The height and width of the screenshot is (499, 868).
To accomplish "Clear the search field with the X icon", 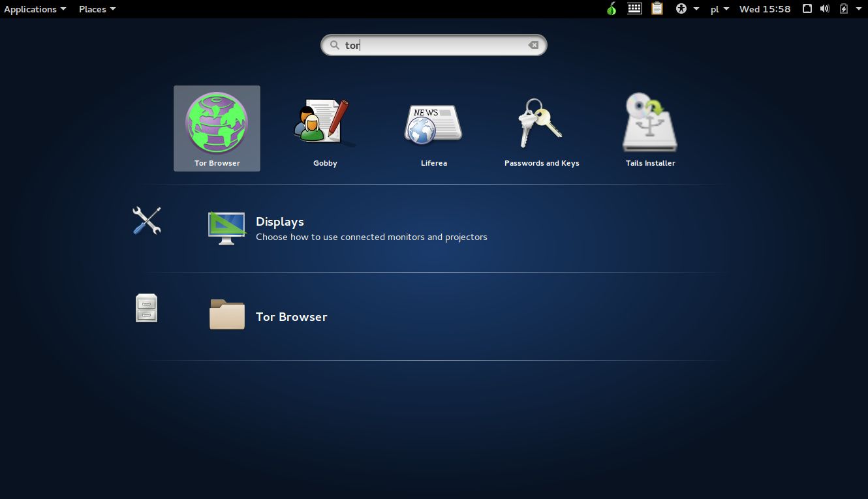I will (533, 45).
